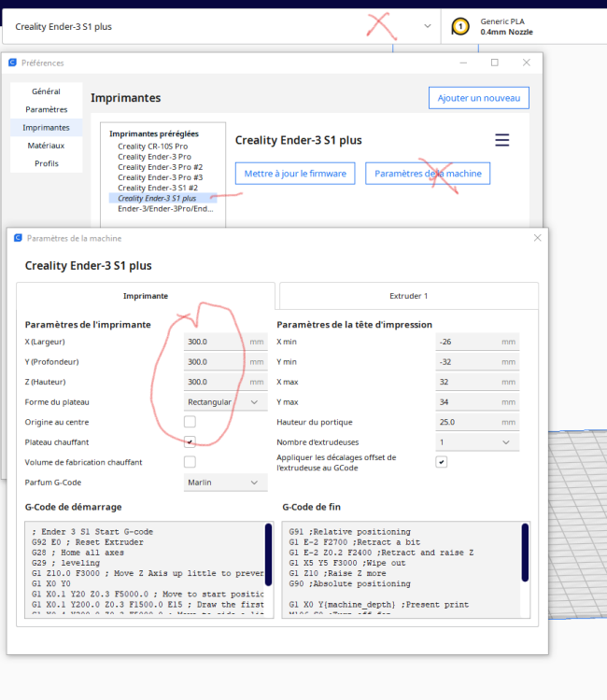This screenshot has width=607, height=700.
Task: Click the Y (Profondeur) input field
Action: (226, 361)
